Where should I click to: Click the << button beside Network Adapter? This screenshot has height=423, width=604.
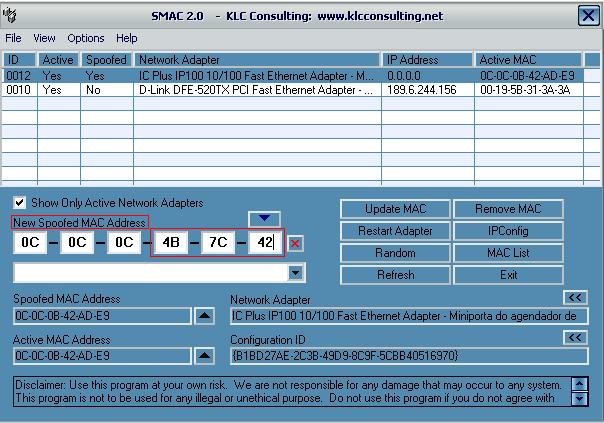click(575, 297)
